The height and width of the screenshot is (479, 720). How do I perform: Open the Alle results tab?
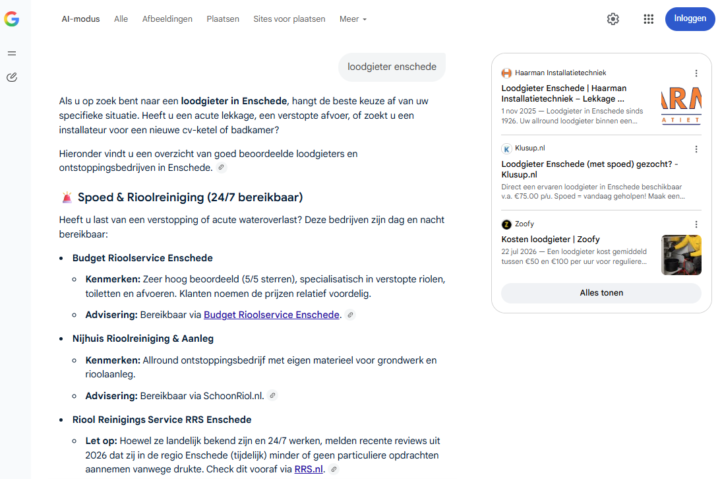pos(121,19)
